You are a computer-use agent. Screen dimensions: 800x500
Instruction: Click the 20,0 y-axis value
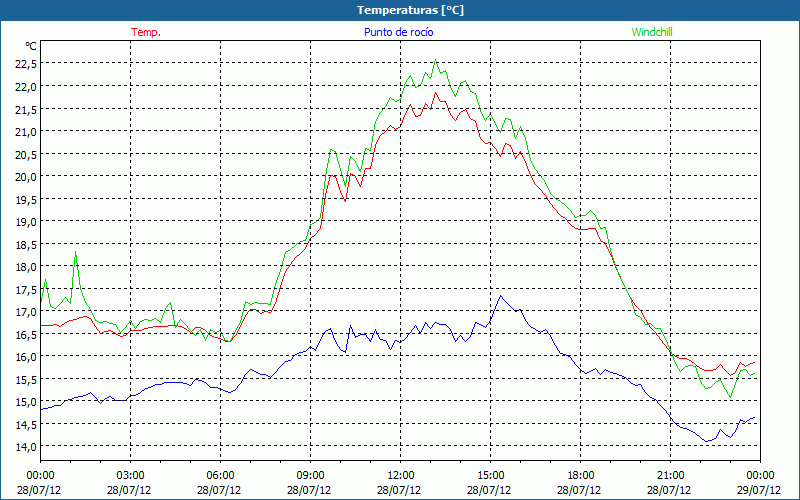[27, 177]
